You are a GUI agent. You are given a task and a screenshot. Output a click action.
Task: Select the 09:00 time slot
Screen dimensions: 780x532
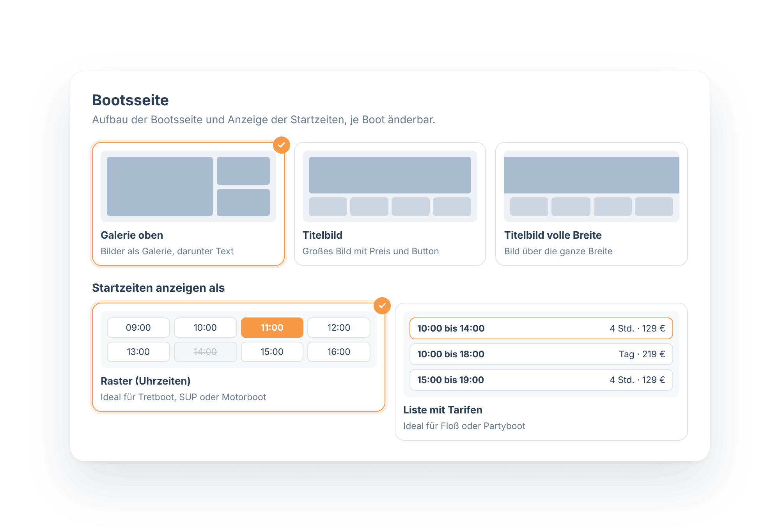[x=138, y=328]
